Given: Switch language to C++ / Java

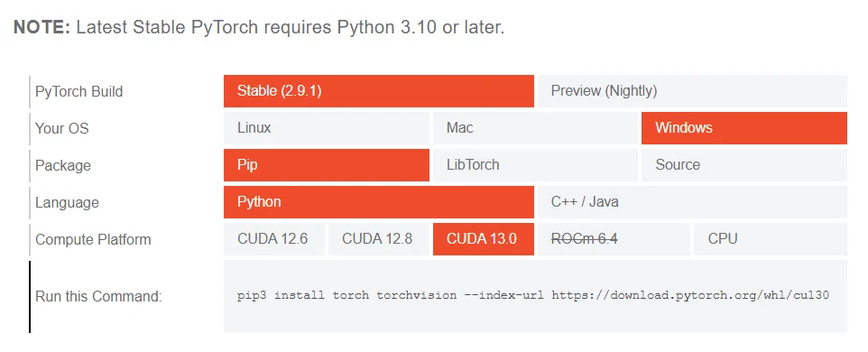Looking at the screenshot, I should click(x=692, y=202).
